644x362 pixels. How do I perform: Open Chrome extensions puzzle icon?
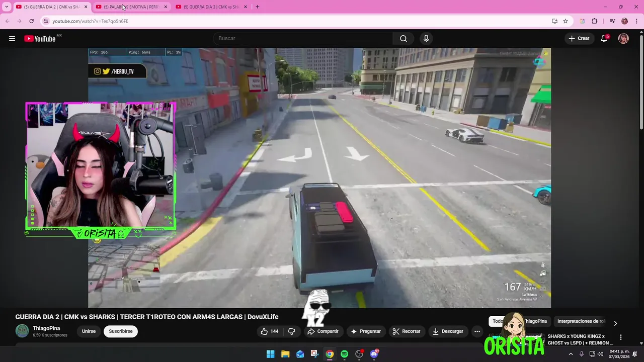(594, 21)
